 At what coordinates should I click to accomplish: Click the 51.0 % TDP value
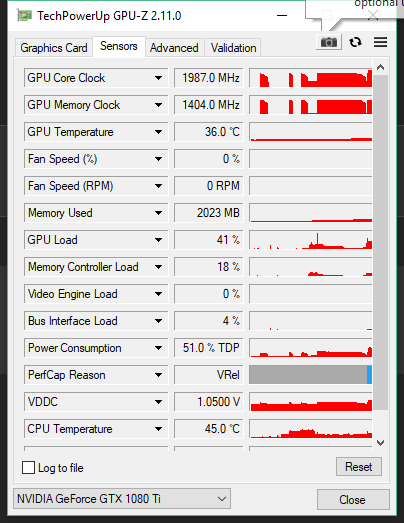tap(209, 348)
